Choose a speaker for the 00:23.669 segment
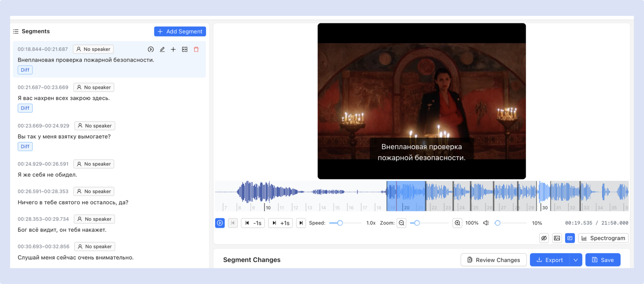Screen dimensions: 644x284 [x=95, y=126]
